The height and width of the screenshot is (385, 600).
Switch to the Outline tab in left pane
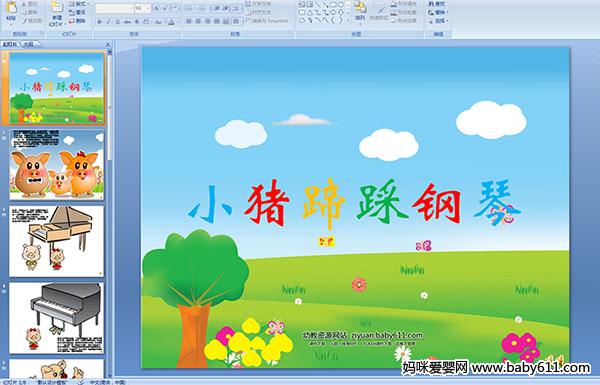pyautogui.click(x=29, y=44)
